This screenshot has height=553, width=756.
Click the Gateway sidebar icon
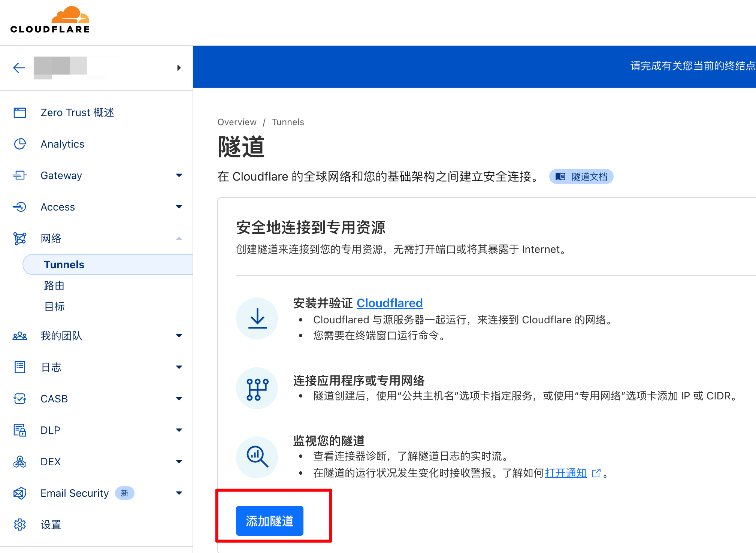tap(20, 175)
